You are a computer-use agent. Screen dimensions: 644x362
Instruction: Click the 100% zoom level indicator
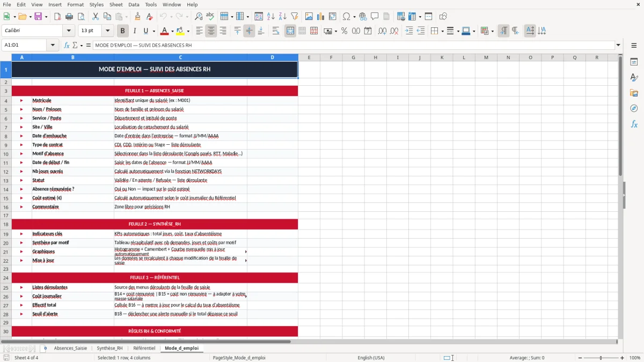point(635,358)
